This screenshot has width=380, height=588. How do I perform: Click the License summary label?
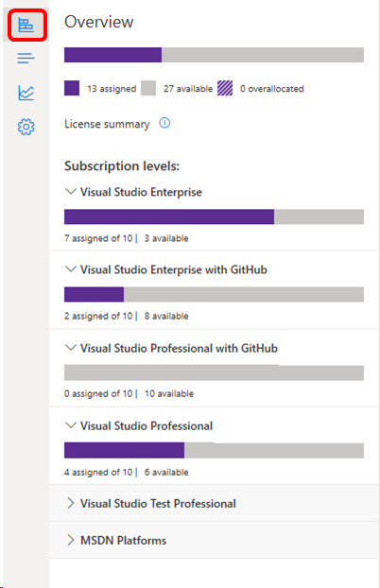[x=107, y=124]
